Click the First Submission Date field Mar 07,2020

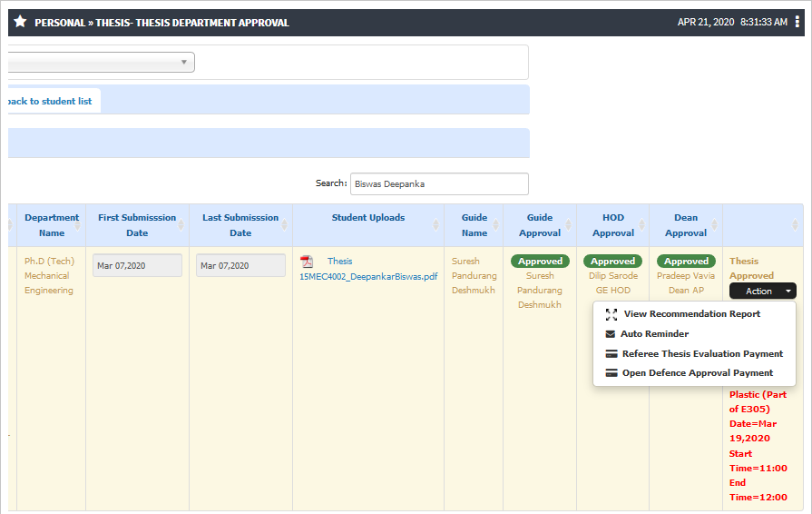click(x=137, y=265)
